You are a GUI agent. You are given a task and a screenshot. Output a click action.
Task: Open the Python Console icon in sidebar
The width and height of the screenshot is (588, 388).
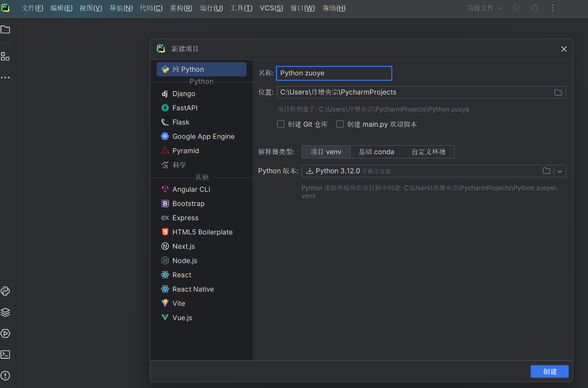5,291
